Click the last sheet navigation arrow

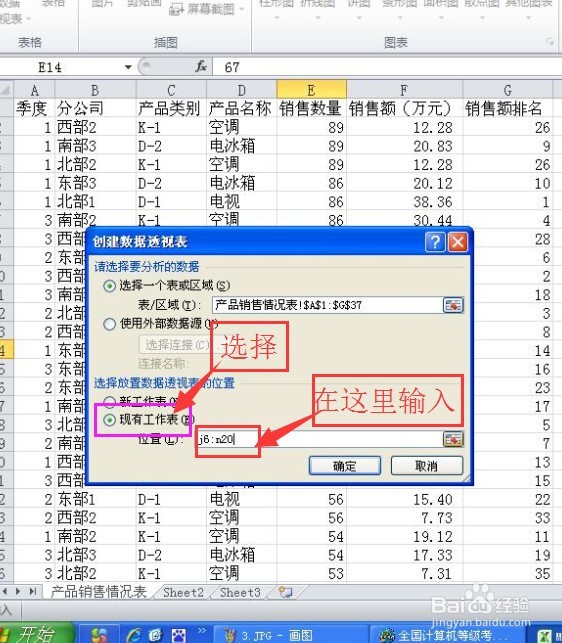pos(33,591)
